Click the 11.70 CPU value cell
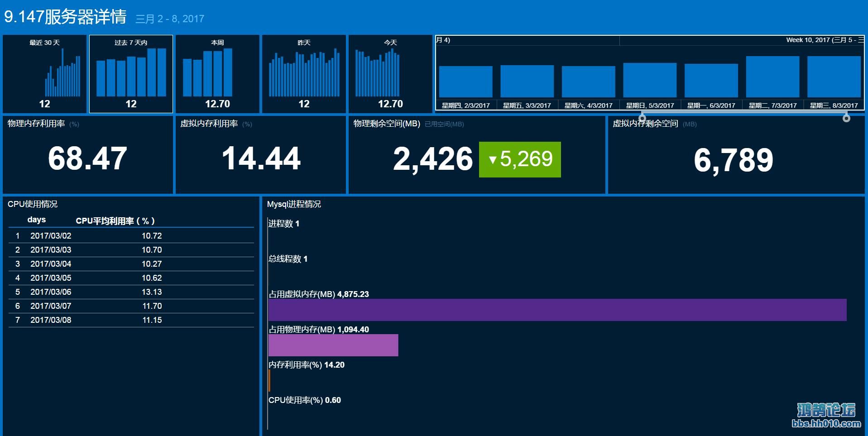868x436 pixels. click(152, 306)
